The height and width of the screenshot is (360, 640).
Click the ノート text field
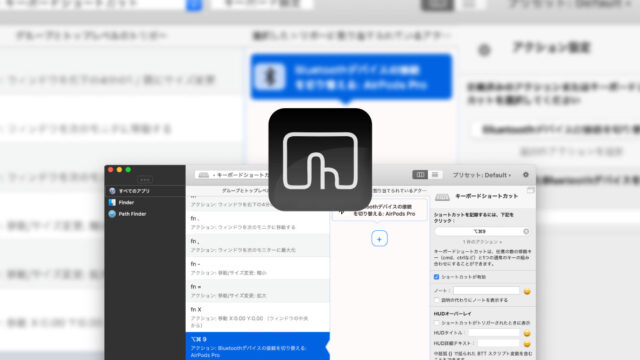(487, 291)
